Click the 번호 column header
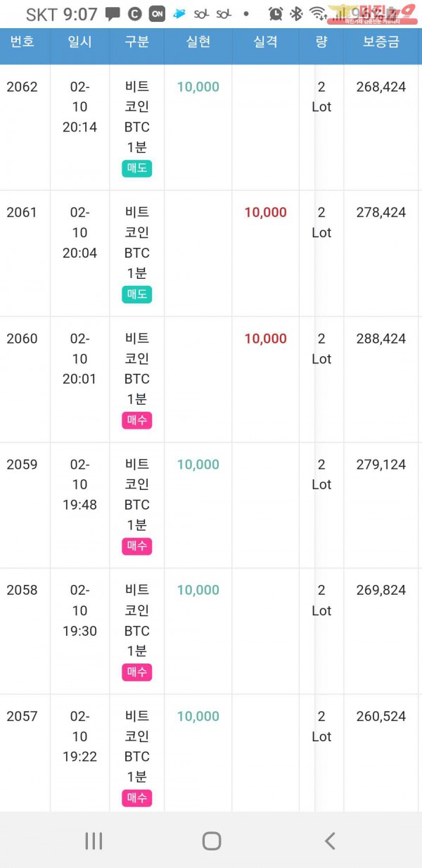This screenshot has height=868, width=422. point(22,42)
